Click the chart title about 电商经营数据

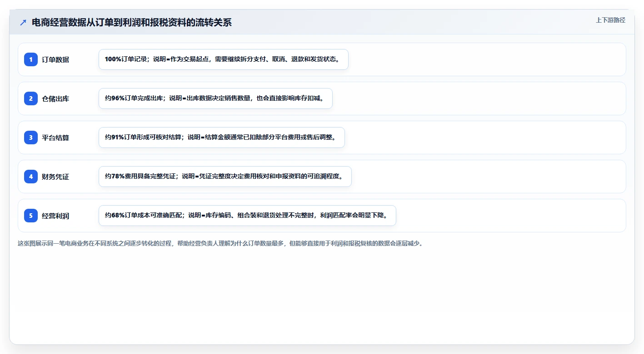132,22
